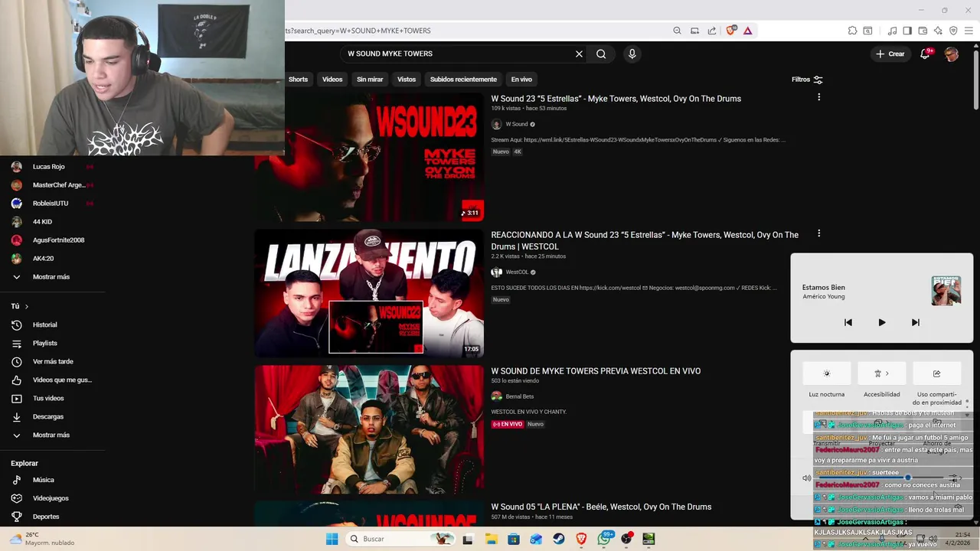Open title W SOUND DE MYKE TOWERS PREVIA
The image size is (980, 551).
596,371
